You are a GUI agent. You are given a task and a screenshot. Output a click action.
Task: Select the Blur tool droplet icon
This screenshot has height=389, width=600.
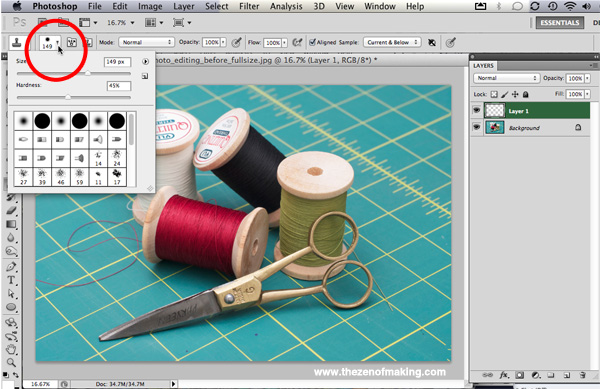click(x=11, y=238)
